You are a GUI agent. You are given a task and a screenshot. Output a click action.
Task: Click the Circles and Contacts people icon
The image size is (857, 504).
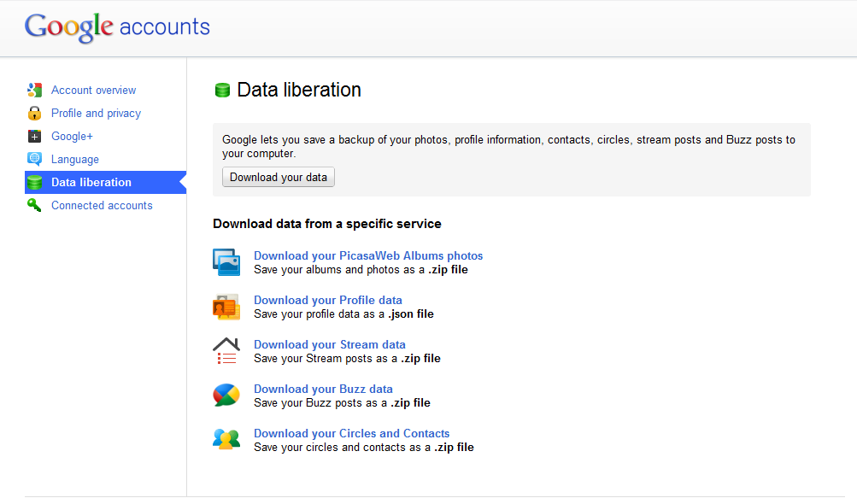[226, 440]
